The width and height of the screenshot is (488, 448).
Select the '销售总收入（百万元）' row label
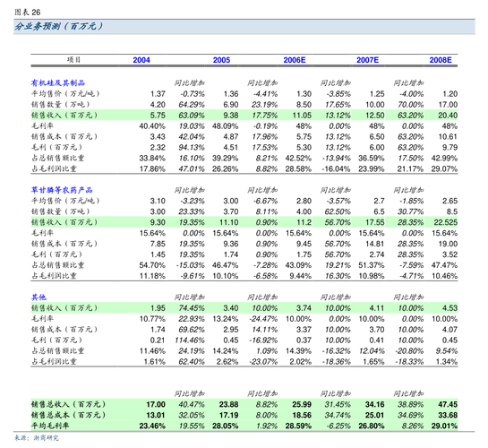[68, 404]
